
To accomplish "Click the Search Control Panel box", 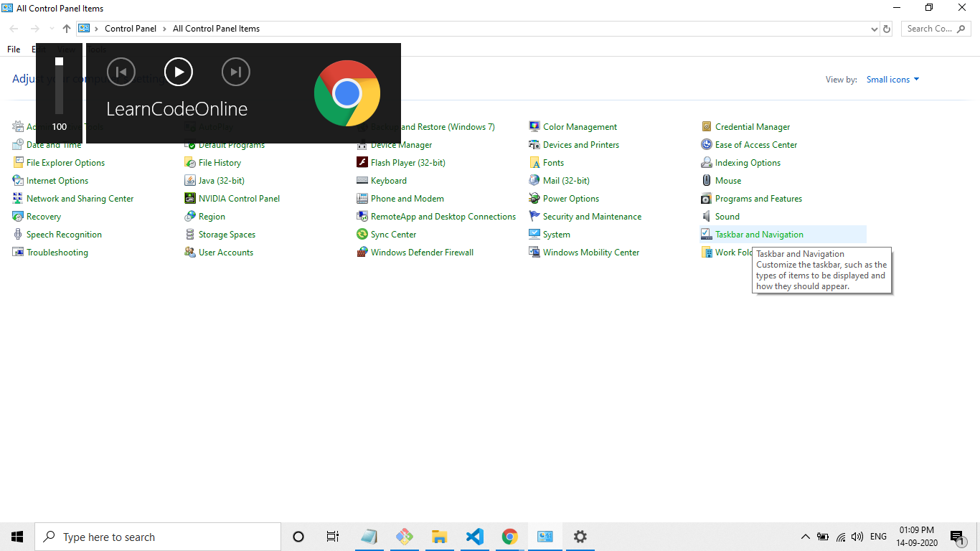I will click(x=936, y=29).
